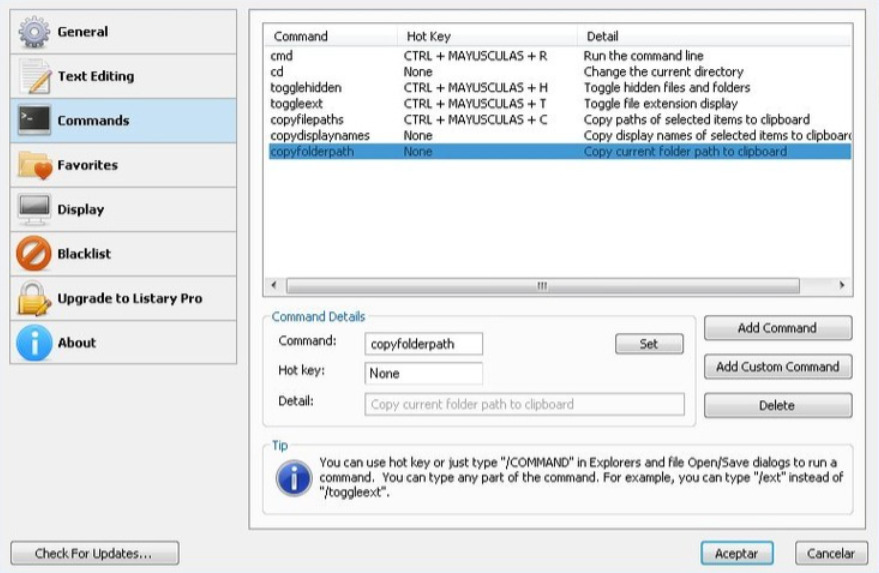Screen dimensions: 879x573
Task: Click the Set hot key button
Action: click(649, 344)
